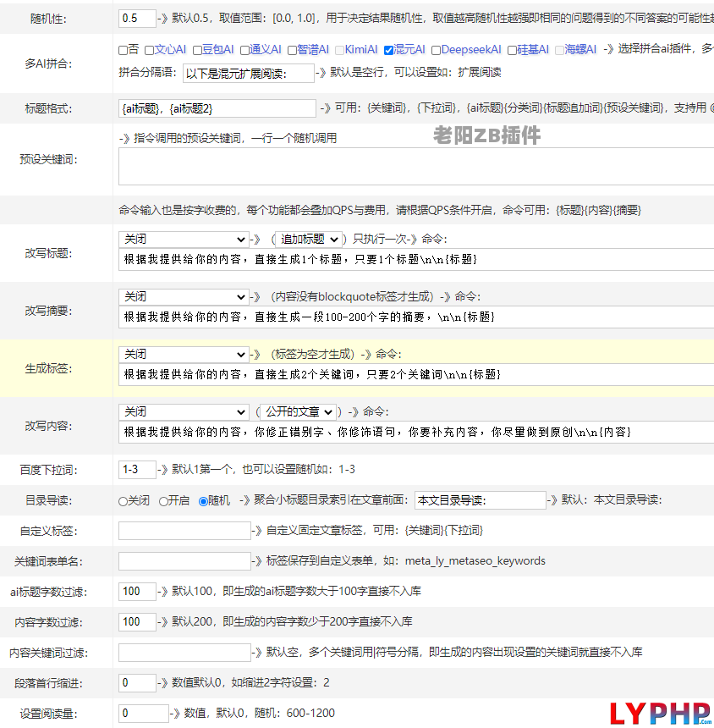This screenshot has height=728, width=714.
Task: Click the 目录导读 row label
Action: click(48, 500)
